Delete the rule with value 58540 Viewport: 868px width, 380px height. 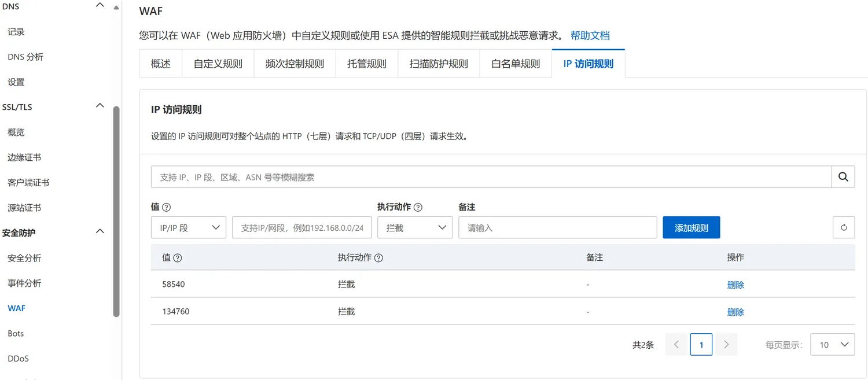(x=735, y=285)
